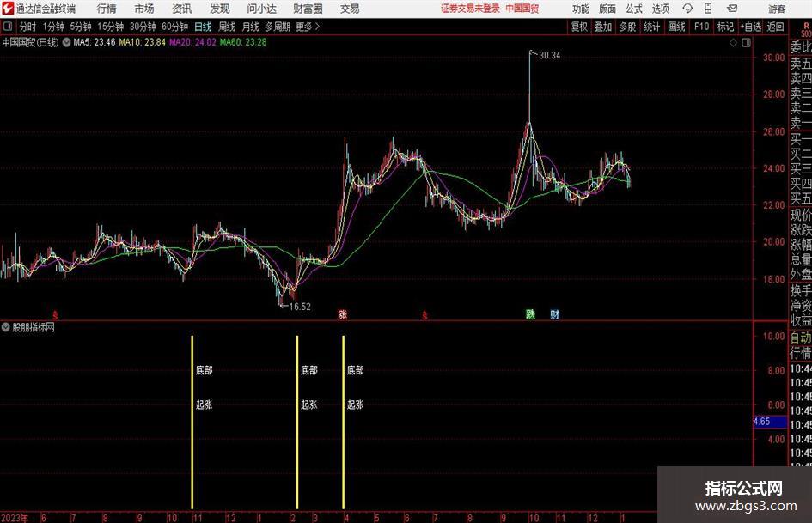Click the 通达信 app logo icon

pyautogui.click(x=7, y=9)
